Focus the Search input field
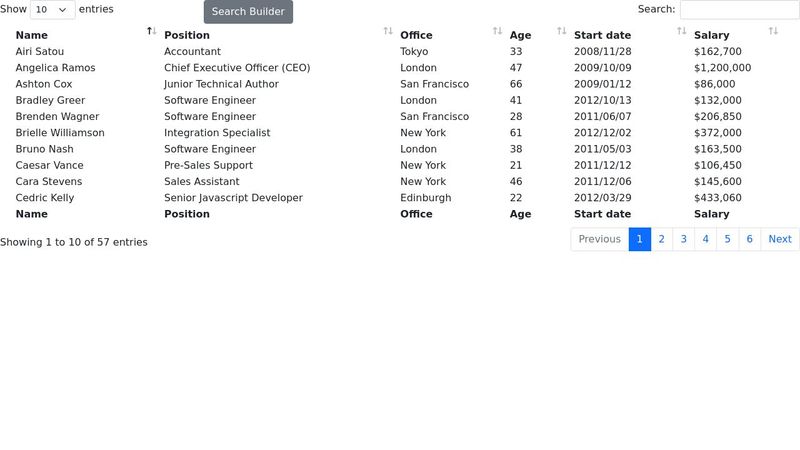This screenshot has height=450, width=800. (x=739, y=9)
